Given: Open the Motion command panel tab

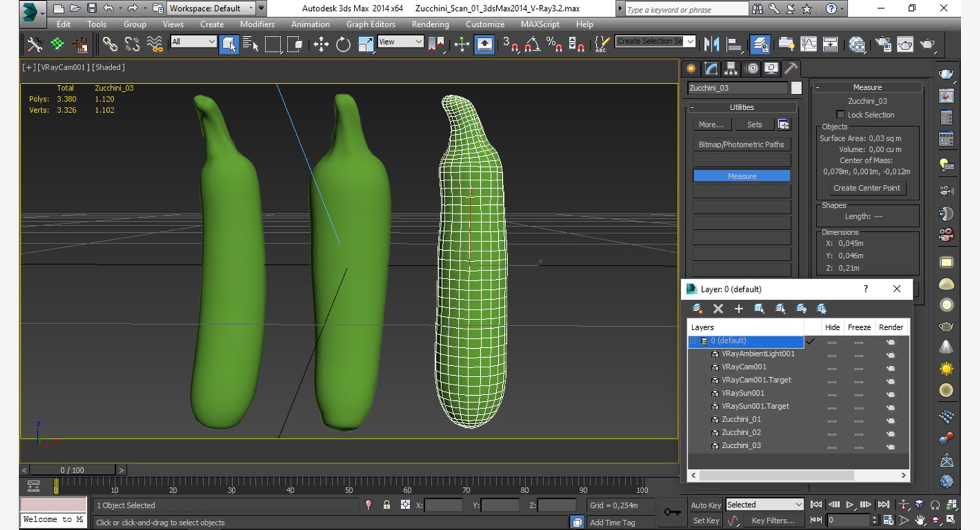Looking at the screenshot, I should click(751, 68).
